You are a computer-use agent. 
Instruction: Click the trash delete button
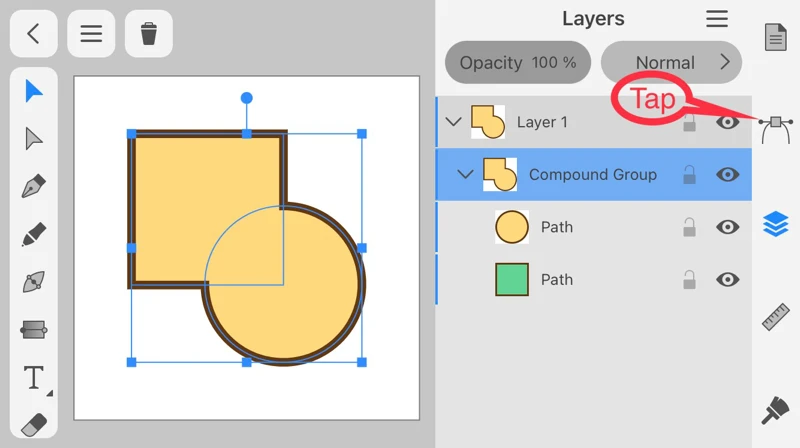pos(148,34)
